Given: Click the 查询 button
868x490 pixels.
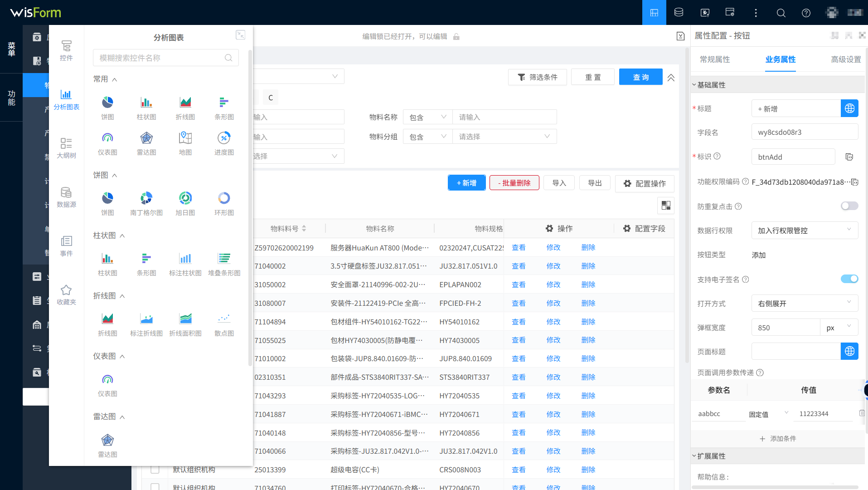Looking at the screenshot, I should point(640,77).
